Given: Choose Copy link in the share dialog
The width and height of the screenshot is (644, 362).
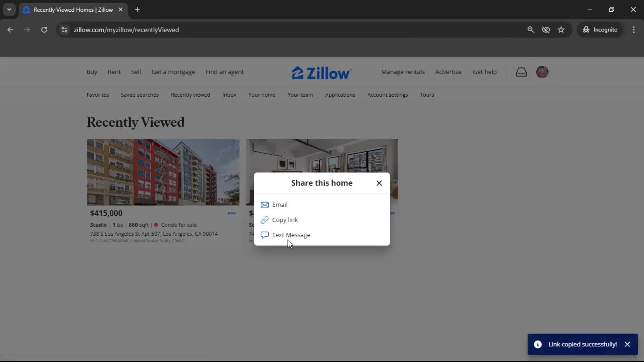Looking at the screenshot, I should (284, 220).
